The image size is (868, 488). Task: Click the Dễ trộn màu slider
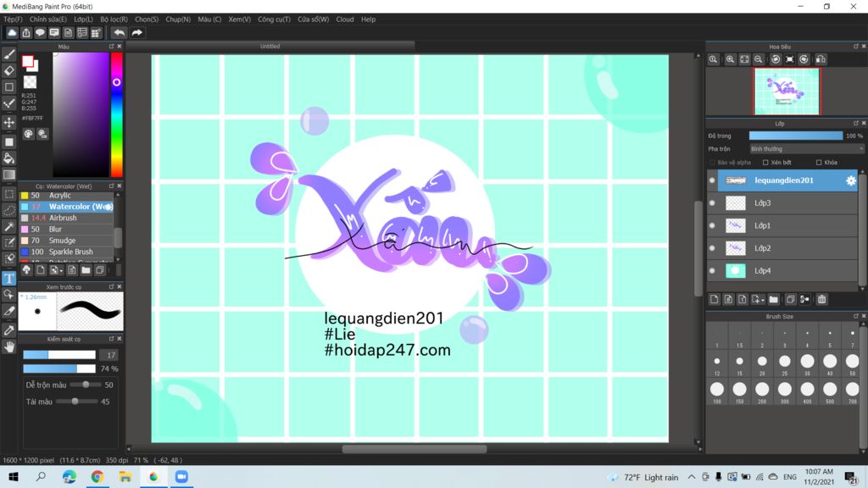point(86,385)
